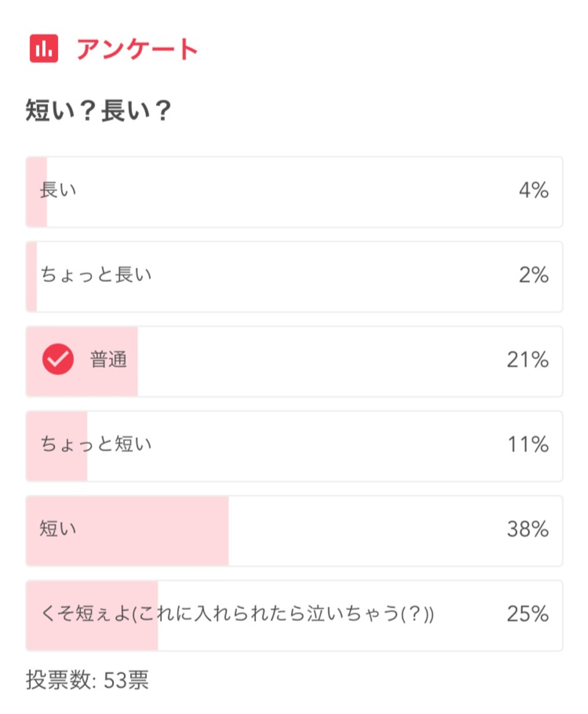Click the アンケート heading
The image size is (588, 714).
click(137, 49)
